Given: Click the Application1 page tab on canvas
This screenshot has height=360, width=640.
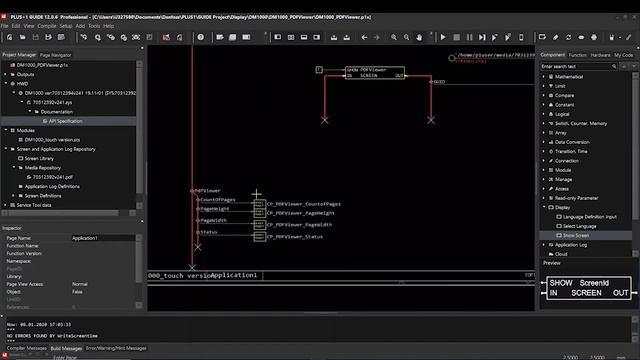Looking at the screenshot, I should (x=234, y=276).
